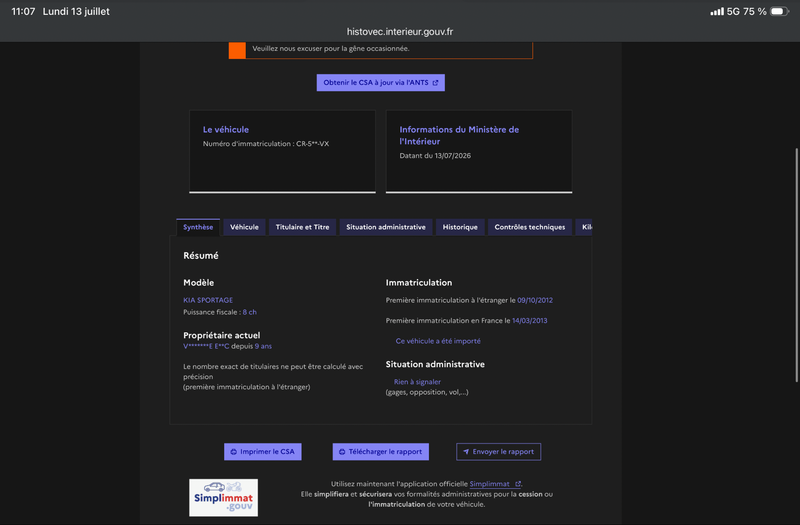
Task: Open the Contrôles techniques tab
Action: pos(530,227)
